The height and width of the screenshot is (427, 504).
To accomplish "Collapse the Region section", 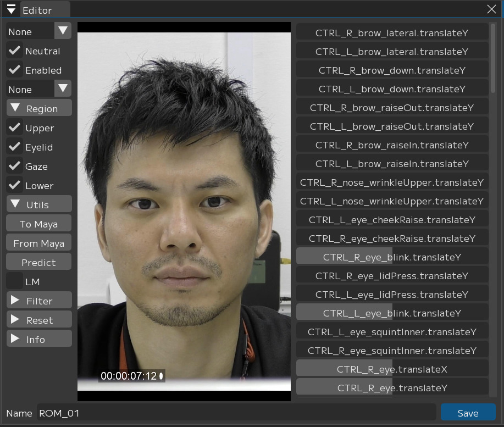I will pyautogui.click(x=39, y=108).
